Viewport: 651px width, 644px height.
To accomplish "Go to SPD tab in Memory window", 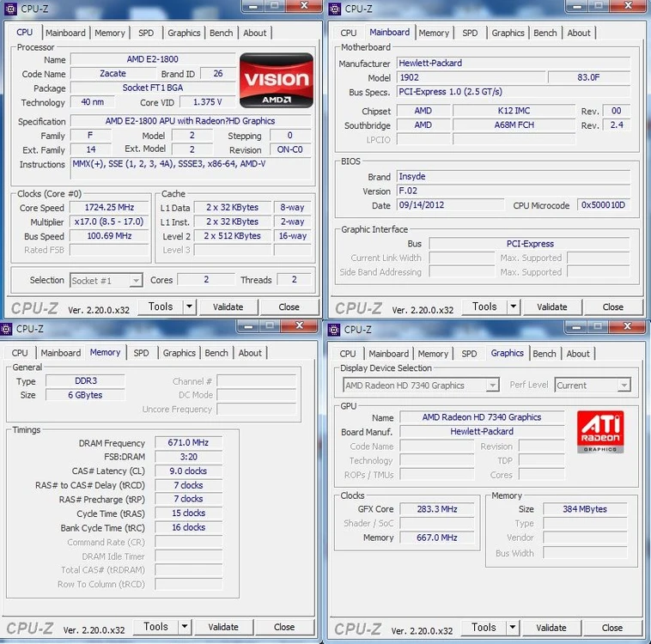I will click(x=141, y=353).
